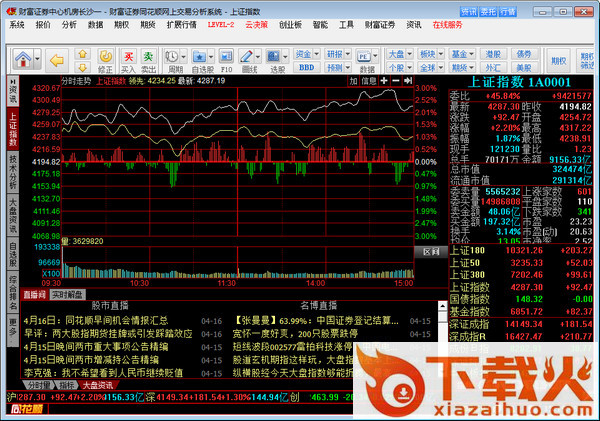Click the chart minus zoom icon

[x=396, y=81]
